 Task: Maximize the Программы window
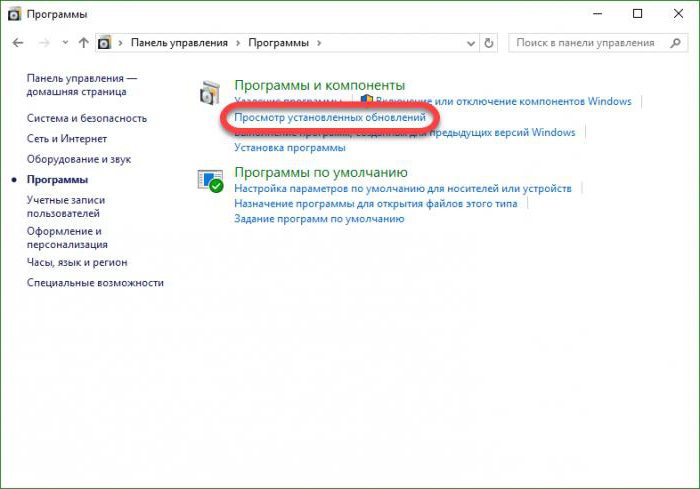click(x=638, y=14)
